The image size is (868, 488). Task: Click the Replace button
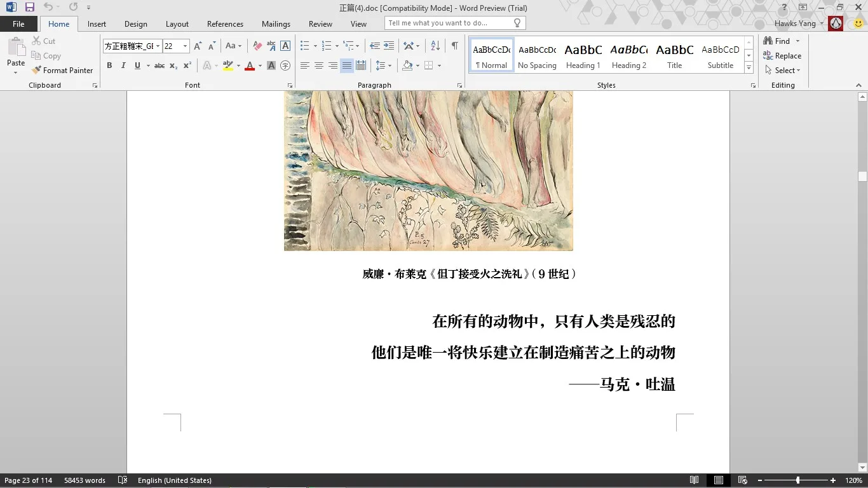[783, 56]
